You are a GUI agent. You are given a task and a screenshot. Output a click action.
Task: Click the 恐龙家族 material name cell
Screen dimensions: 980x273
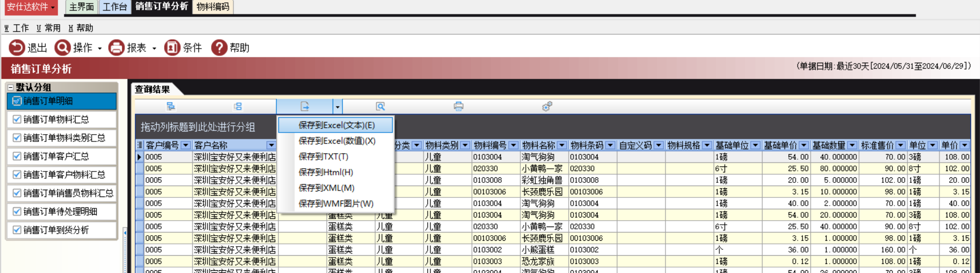coord(544,262)
